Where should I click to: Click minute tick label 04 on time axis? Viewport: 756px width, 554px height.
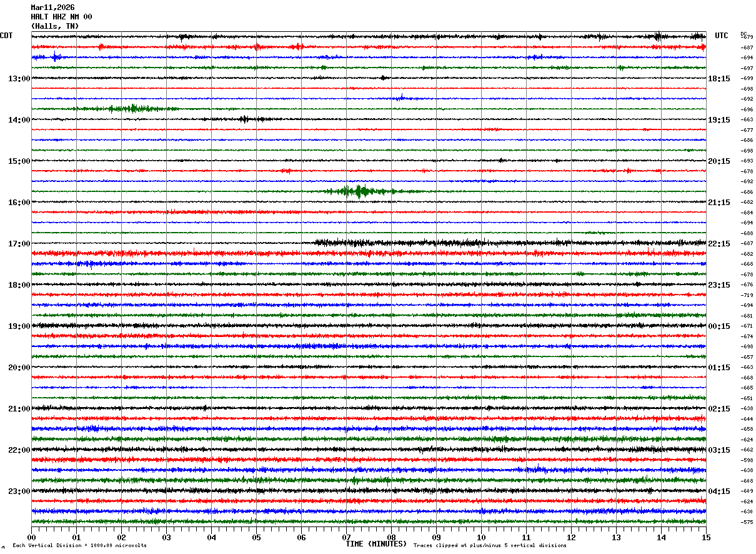click(x=211, y=537)
